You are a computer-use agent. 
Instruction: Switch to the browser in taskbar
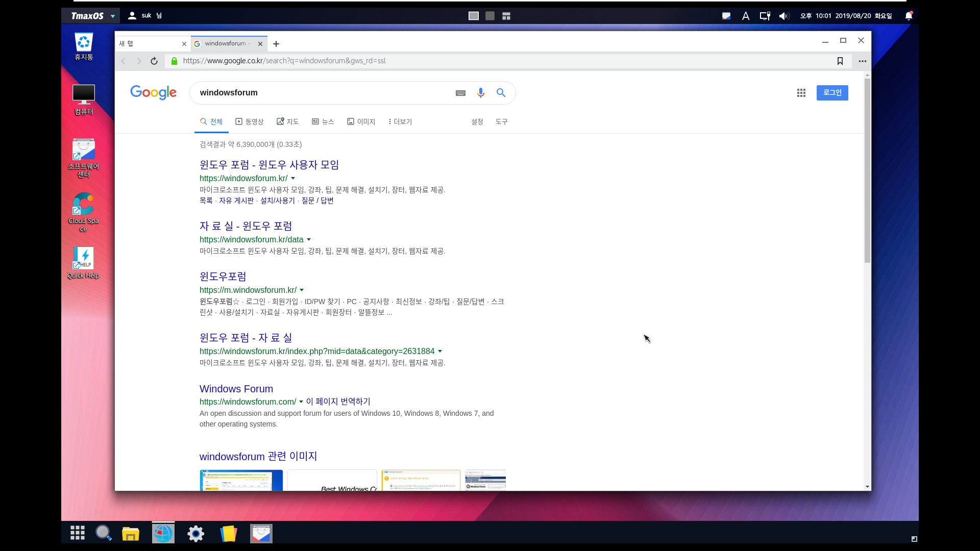coord(163,534)
